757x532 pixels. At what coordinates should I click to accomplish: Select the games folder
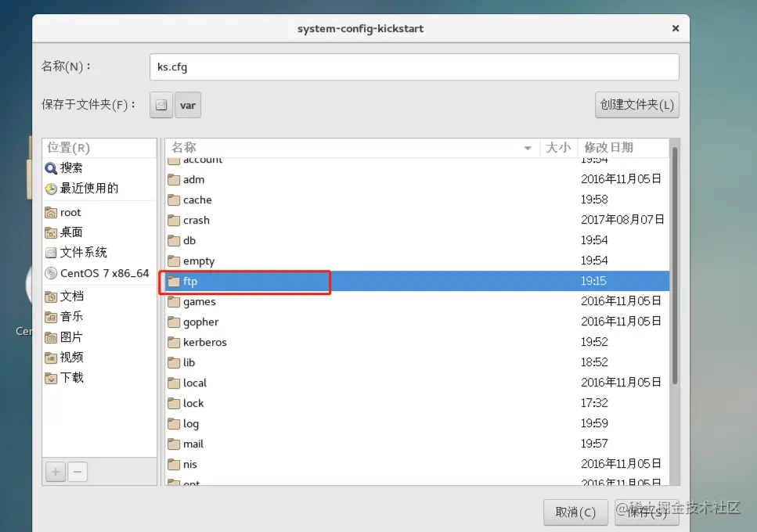pos(417,301)
